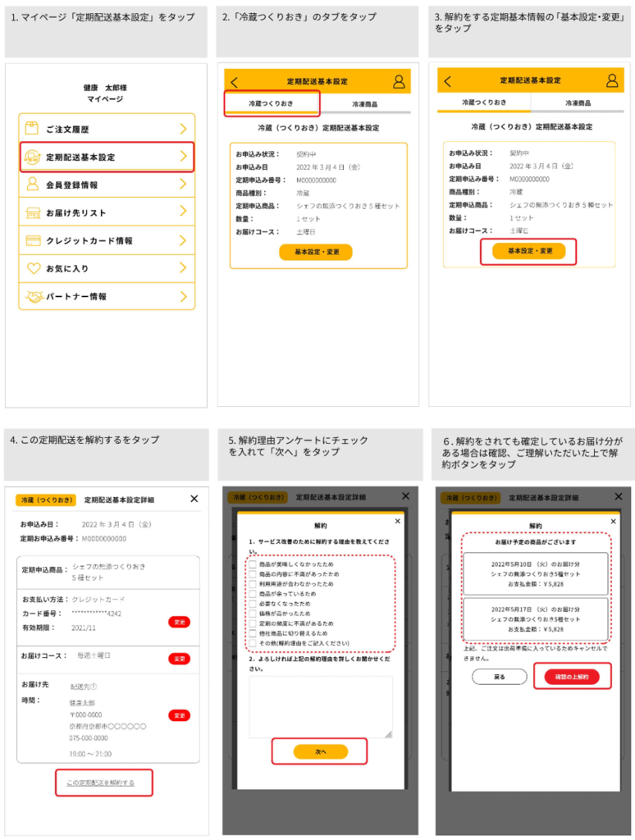Select the 冷蔵つくりおき tab in step 3

484,103
